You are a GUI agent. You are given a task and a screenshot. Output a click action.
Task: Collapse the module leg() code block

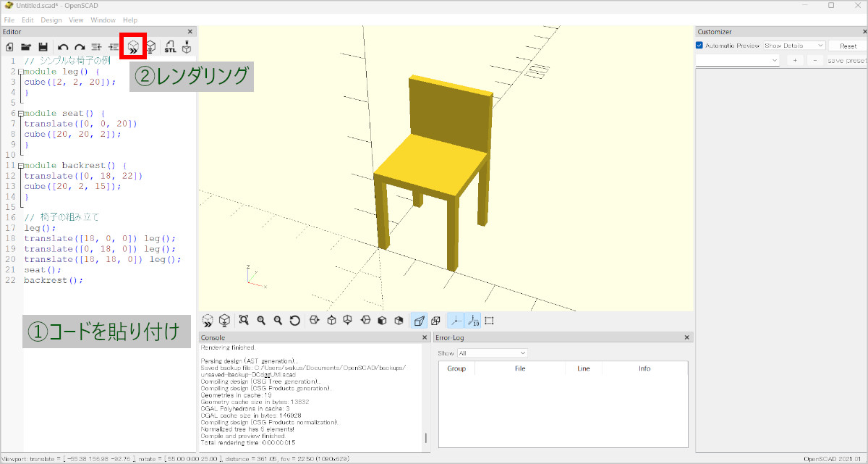21,72
